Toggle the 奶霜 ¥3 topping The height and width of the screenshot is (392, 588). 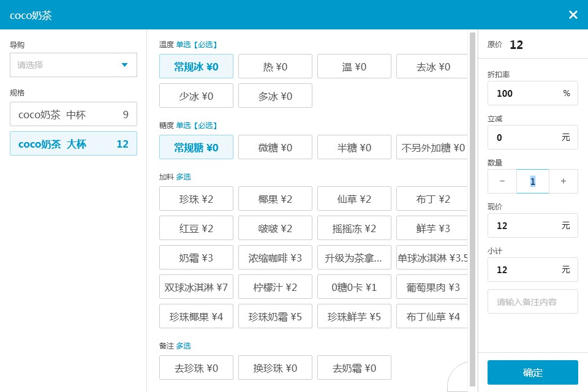pos(196,257)
